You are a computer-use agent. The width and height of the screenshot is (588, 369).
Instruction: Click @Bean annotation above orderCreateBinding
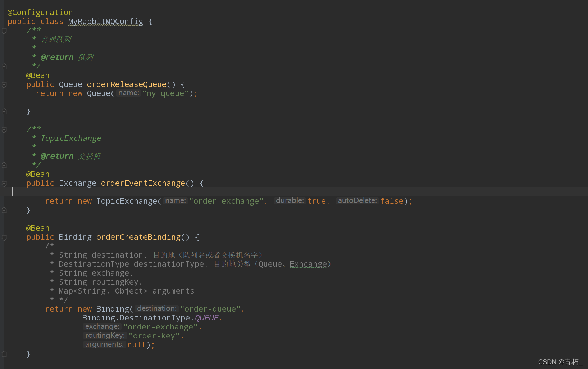[x=38, y=228]
